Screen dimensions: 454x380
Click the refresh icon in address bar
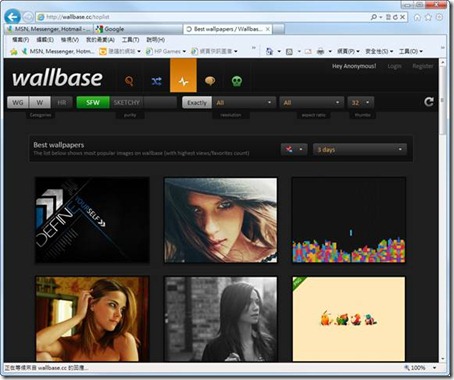(x=395, y=17)
